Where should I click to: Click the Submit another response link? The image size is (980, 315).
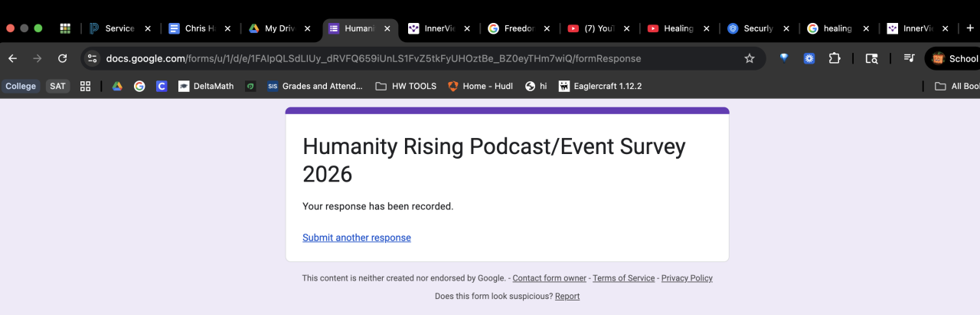pos(357,238)
